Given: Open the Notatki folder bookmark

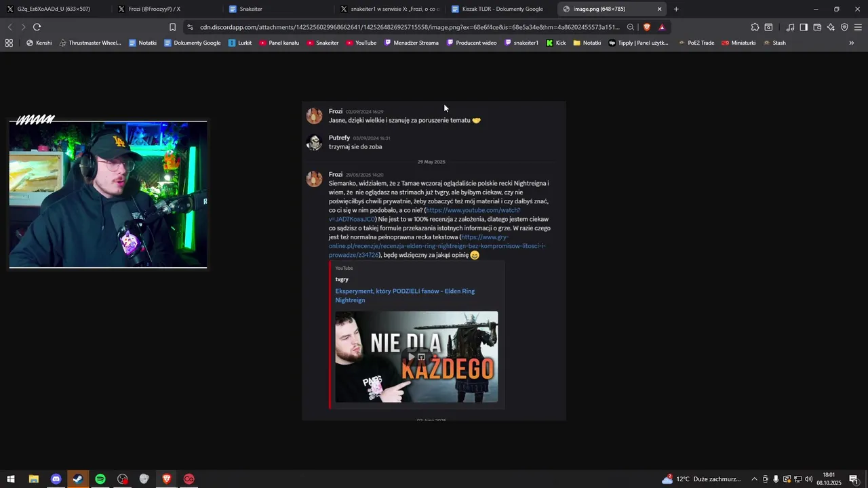Looking at the screenshot, I should pos(587,43).
